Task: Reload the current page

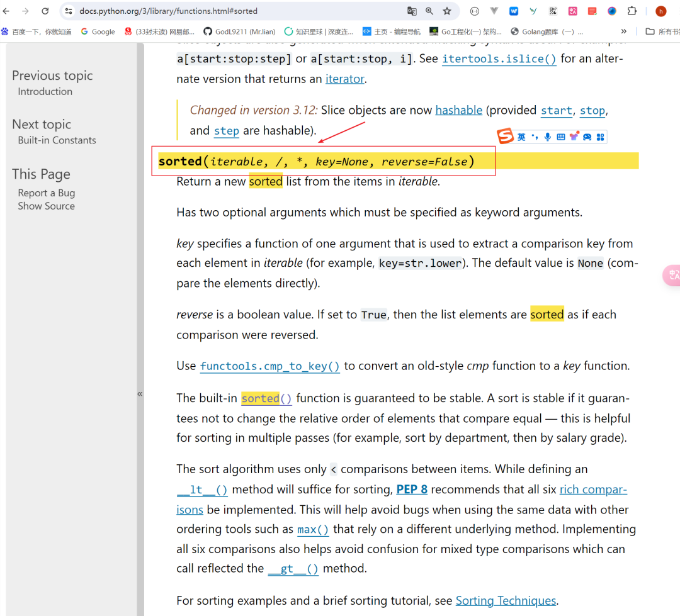Action: (45, 11)
